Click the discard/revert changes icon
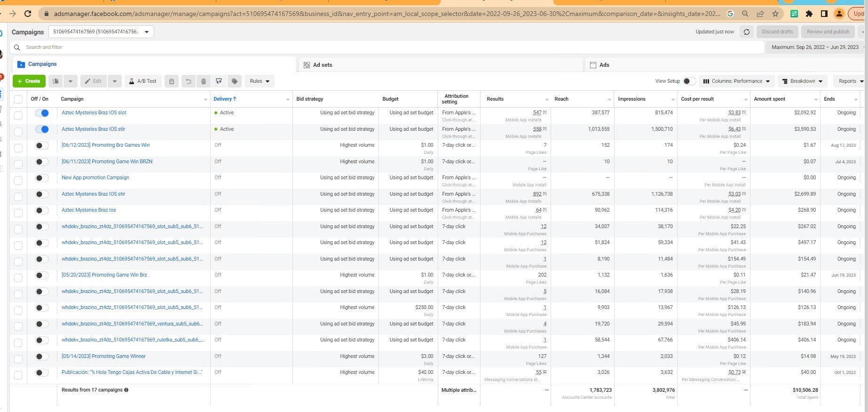Viewport: 868px width, 412px height. pyautogui.click(x=219, y=81)
